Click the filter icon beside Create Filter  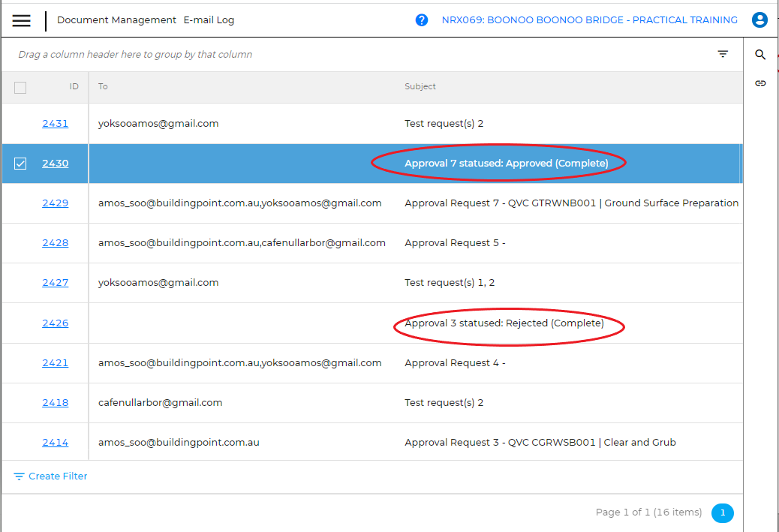tap(20, 476)
